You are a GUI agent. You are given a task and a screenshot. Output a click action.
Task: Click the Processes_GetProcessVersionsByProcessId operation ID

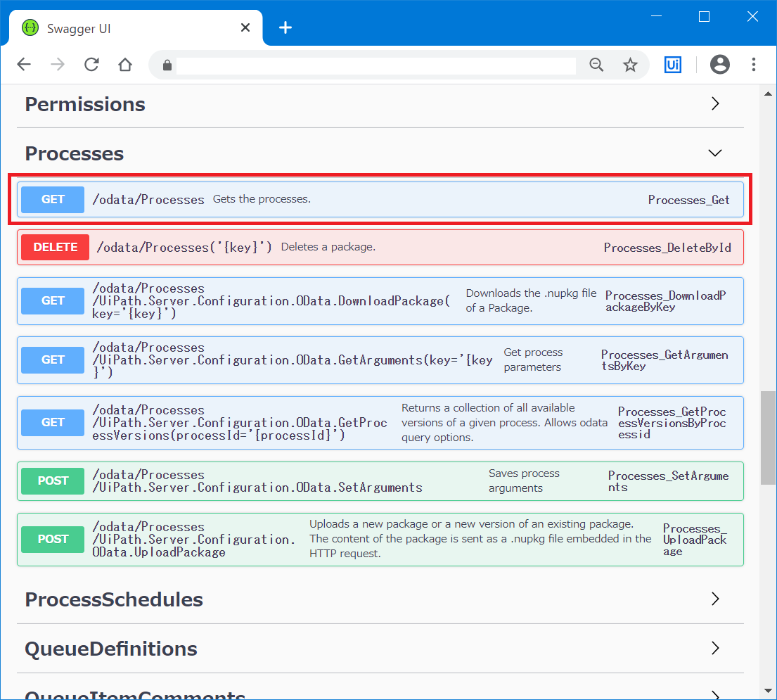(x=672, y=423)
